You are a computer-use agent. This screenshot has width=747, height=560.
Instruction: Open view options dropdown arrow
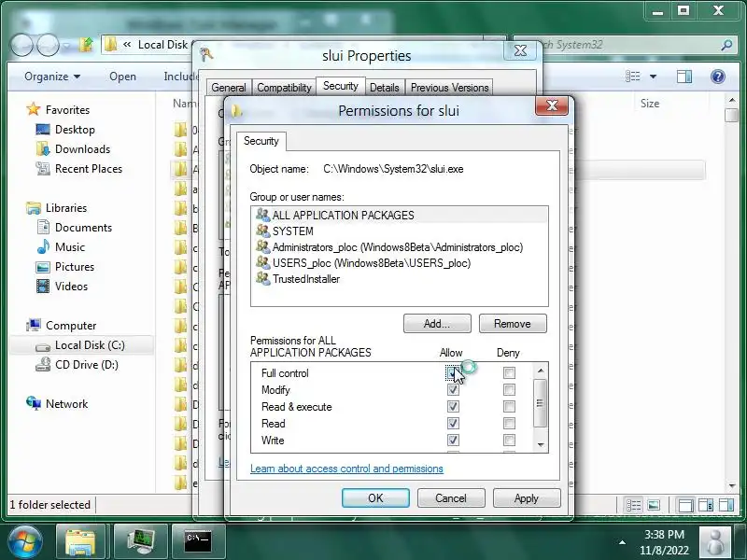point(653,77)
